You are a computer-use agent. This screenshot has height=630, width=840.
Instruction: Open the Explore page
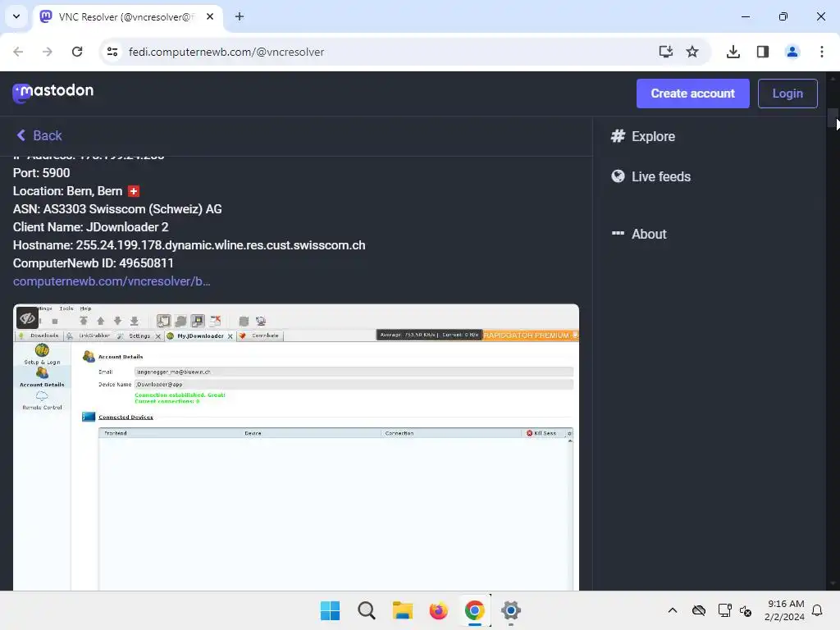[643, 136]
